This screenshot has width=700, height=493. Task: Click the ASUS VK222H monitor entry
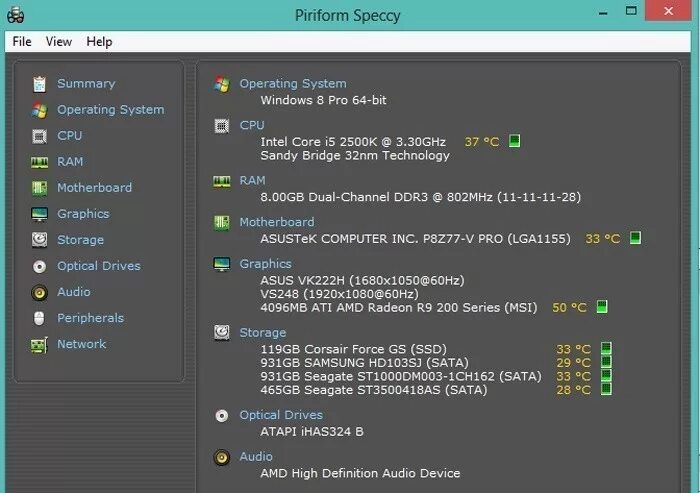(x=362, y=280)
